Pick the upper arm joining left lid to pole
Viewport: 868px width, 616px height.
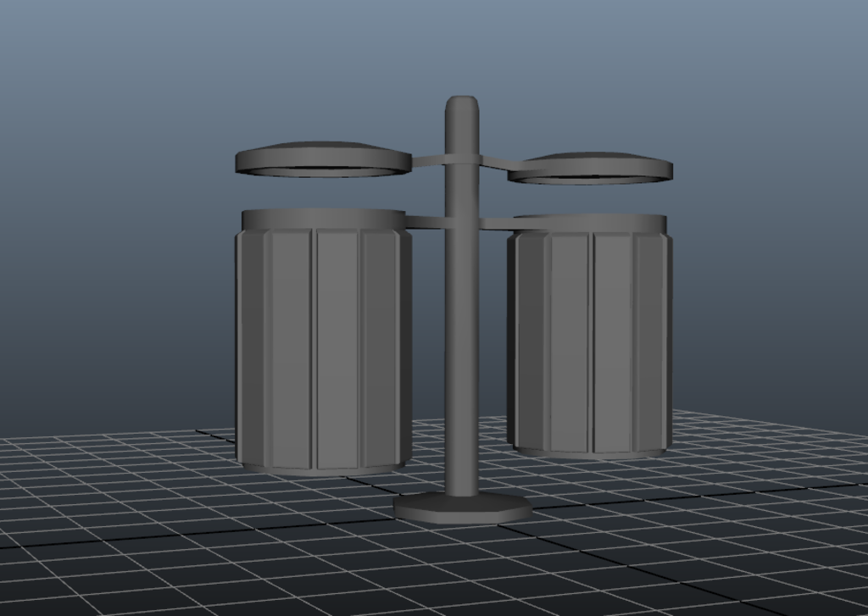pos(428,159)
